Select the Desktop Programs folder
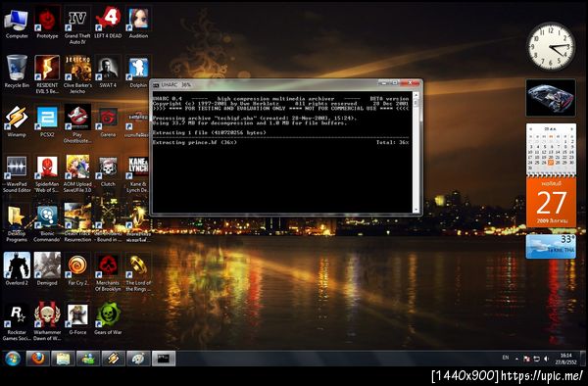This screenshot has width=588, height=386. point(17,223)
